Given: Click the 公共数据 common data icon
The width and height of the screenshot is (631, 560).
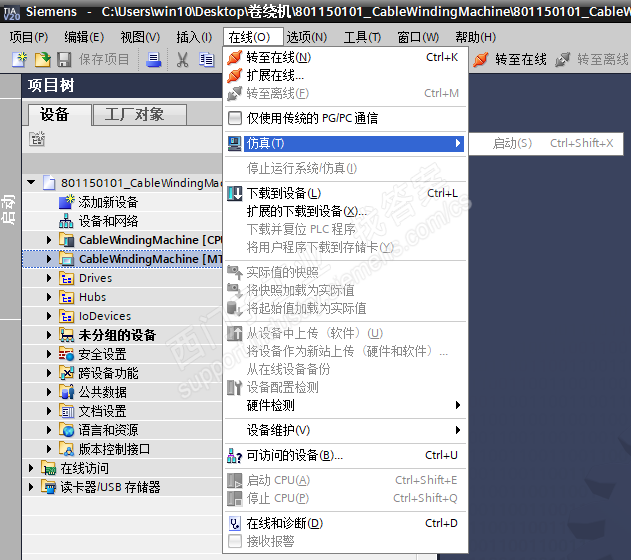Looking at the screenshot, I should [66, 392].
